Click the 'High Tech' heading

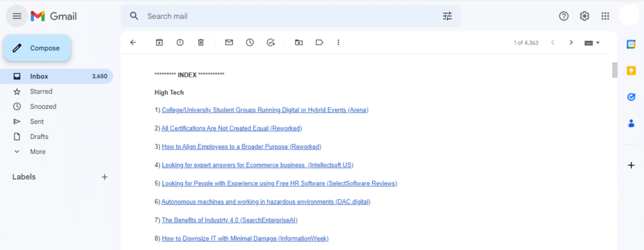click(x=169, y=92)
